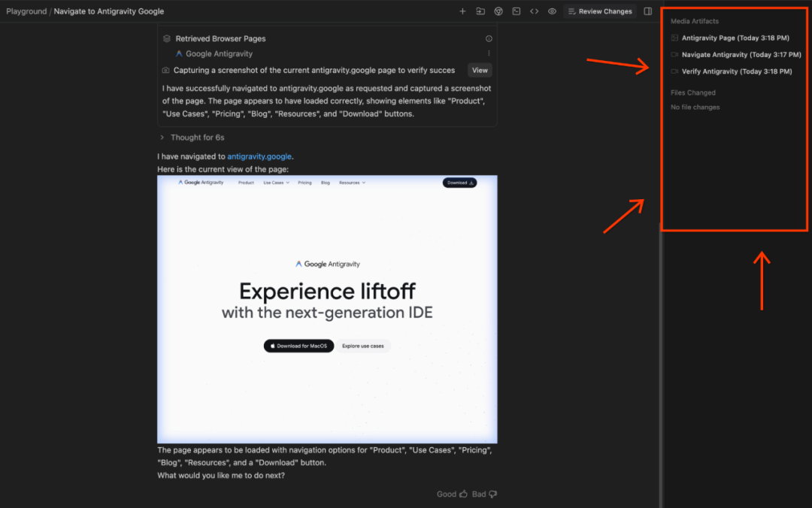Open the split-panel layout icon at top right

[647, 11]
